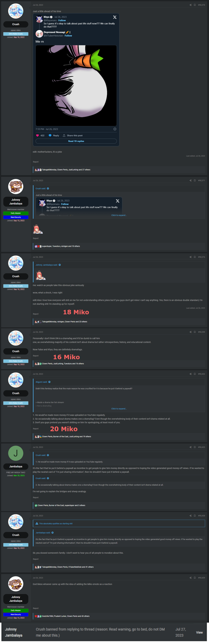The width and height of the screenshot is (209, 644).
Task: Click the heart like icon with 422 likes
Action: click(x=38, y=135)
